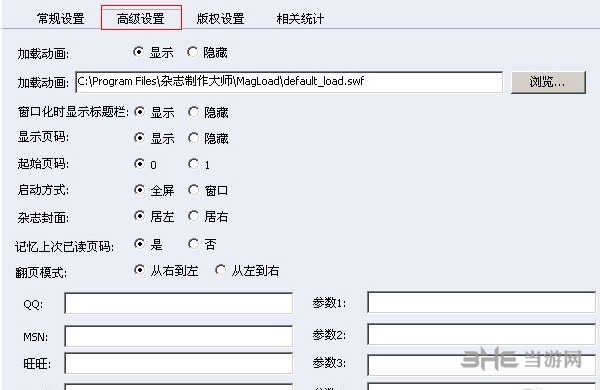Viewport: 600px width, 390px height.
Task: Click the 参数3 input field
Action: click(481, 364)
